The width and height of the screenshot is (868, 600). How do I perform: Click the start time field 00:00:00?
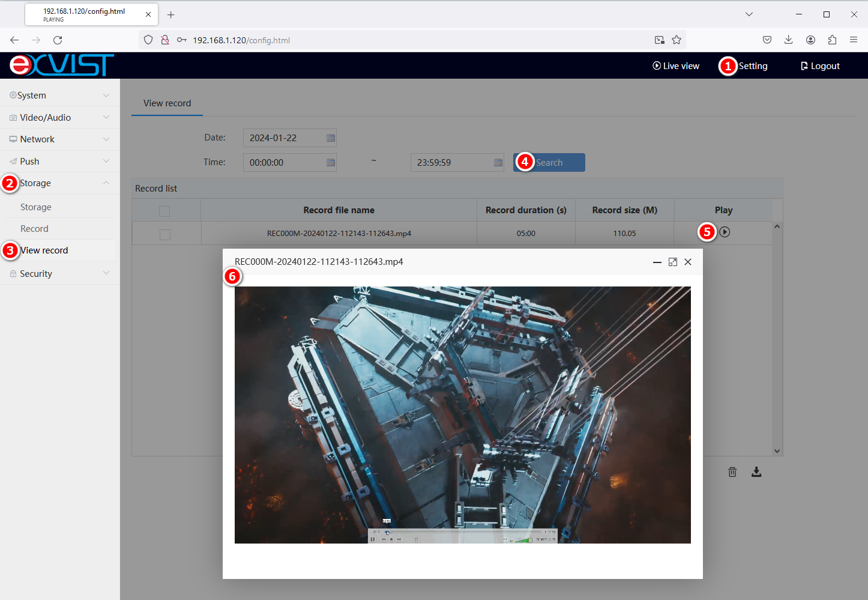pos(289,162)
